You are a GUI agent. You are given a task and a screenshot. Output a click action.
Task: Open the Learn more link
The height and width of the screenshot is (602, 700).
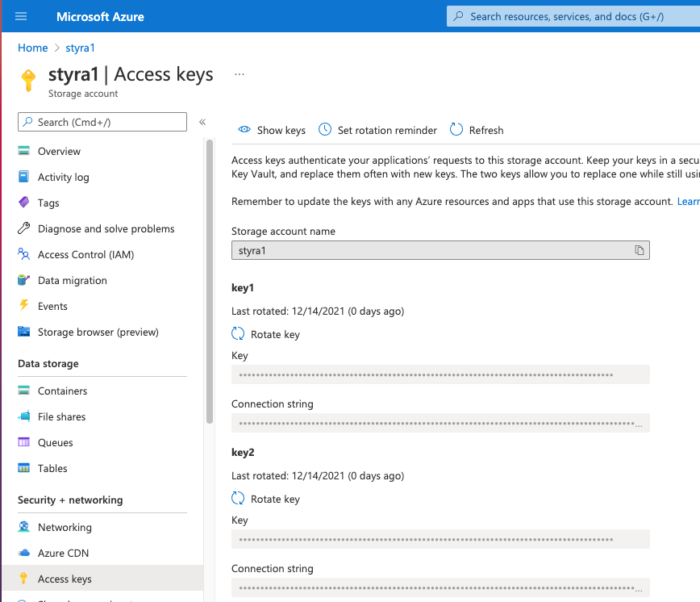pos(689,202)
